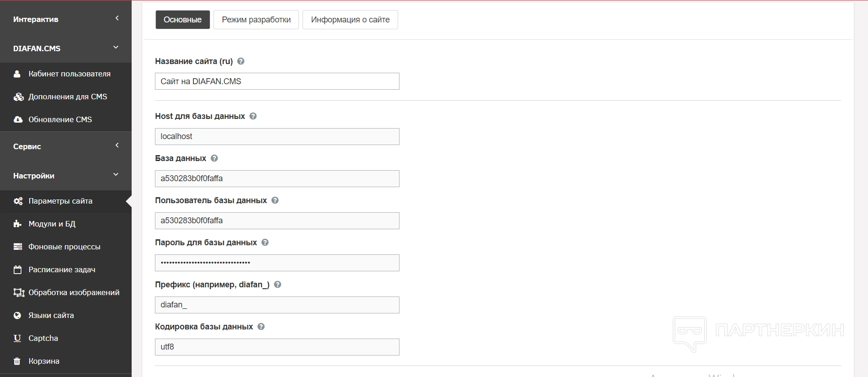868x377 pixels.
Task: Click the CMS update cloud icon
Action: point(18,119)
